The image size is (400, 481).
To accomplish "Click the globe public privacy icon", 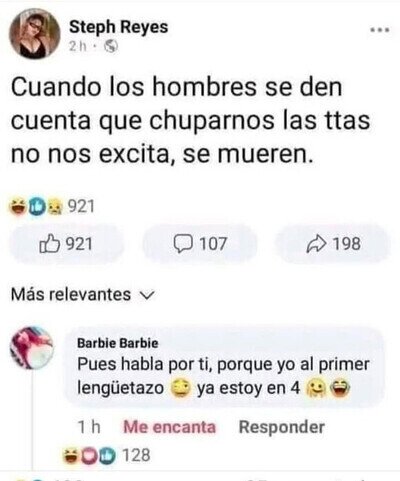I will [111, 47].
